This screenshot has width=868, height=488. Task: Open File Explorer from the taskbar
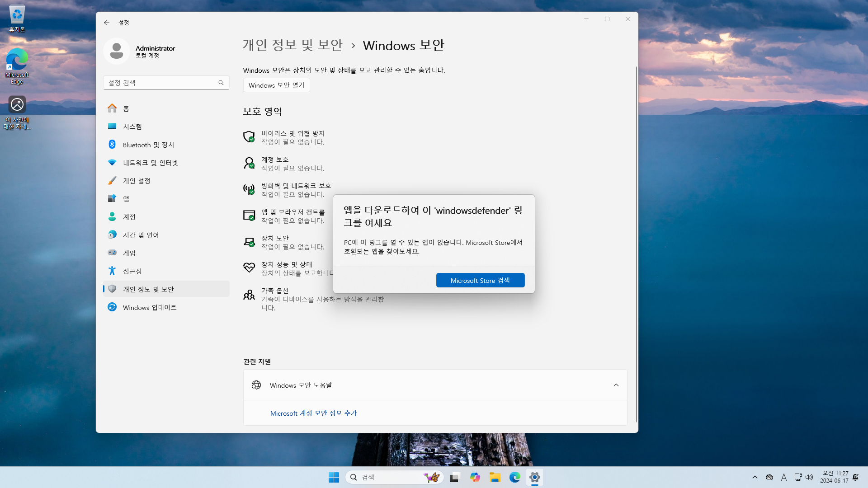pos(495,477)
